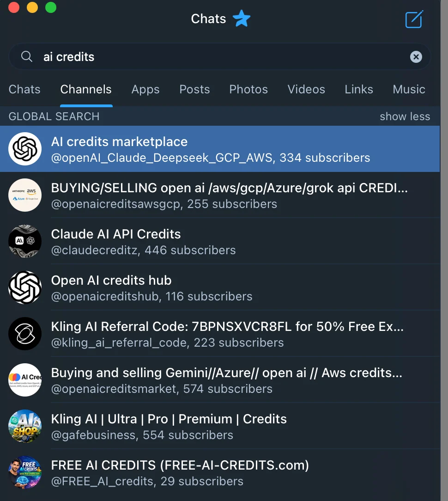
Task: Click the Claude AI API Credits avatar
Action: (25, 241)
